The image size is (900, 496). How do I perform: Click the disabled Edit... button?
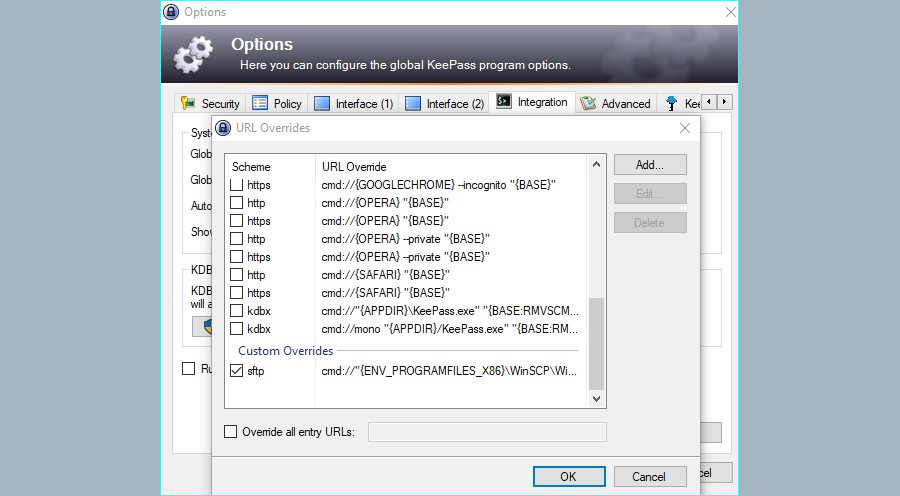(x=650, y=193)
